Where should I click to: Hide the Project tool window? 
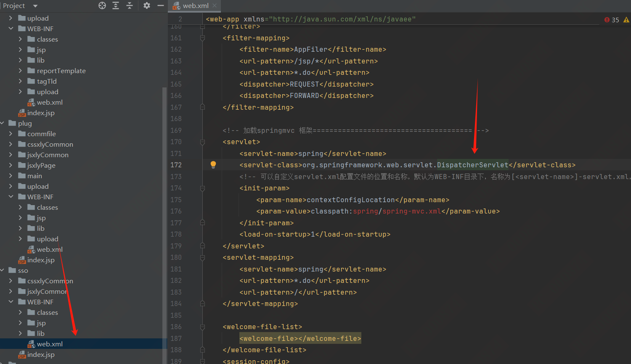(x=160, y=5)
